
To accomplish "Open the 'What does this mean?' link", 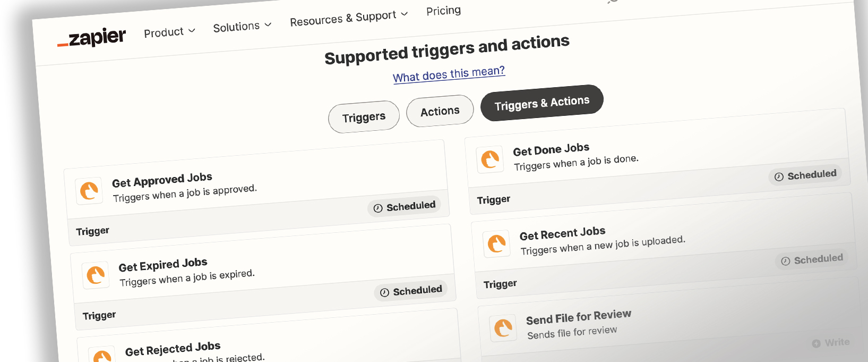I will [x=449, y=74].
